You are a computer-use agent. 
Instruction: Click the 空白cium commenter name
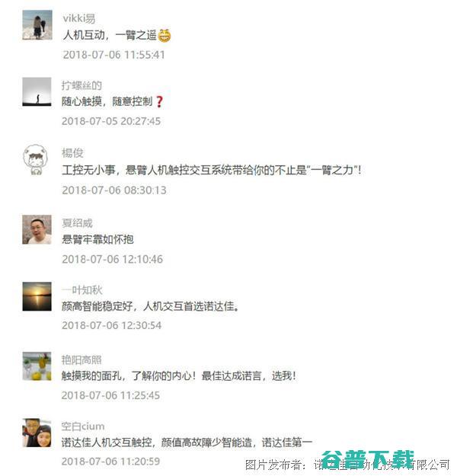point(83,426)
